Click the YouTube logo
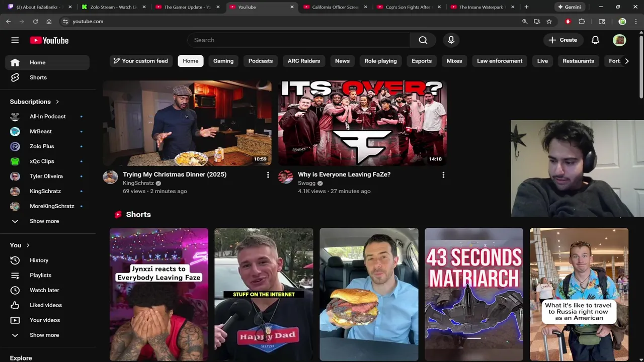 pyautogui.click(x=49, y=40)
